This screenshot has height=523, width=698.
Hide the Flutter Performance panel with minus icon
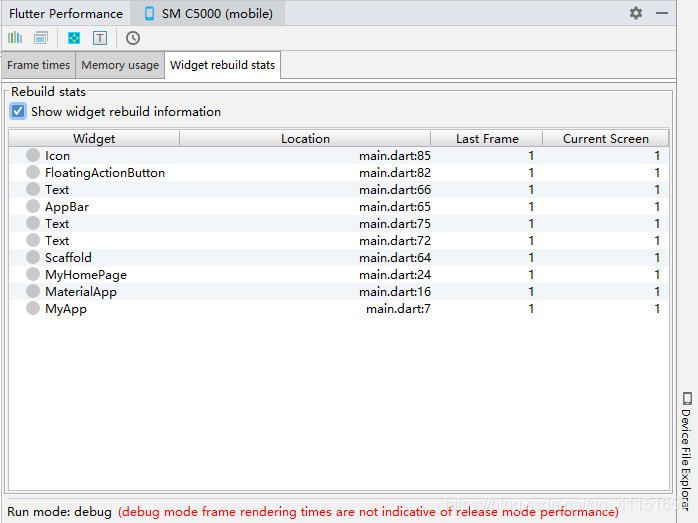pos(662,13)
